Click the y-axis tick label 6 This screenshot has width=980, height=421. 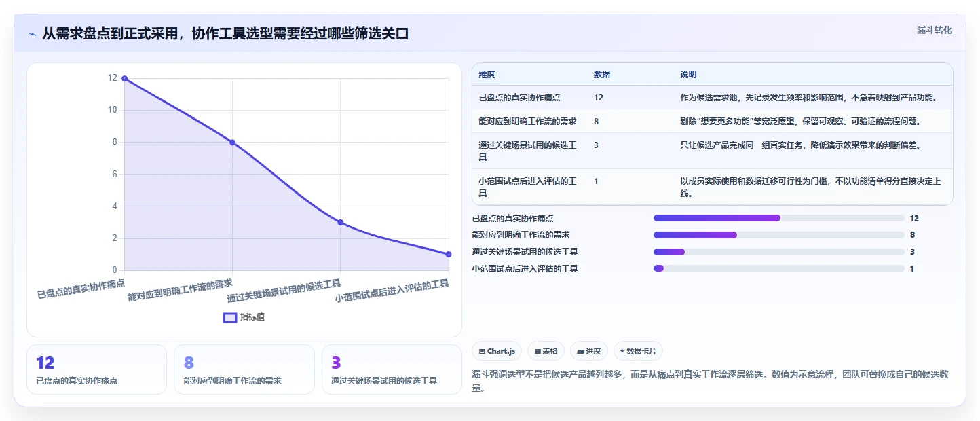[115, 174]
